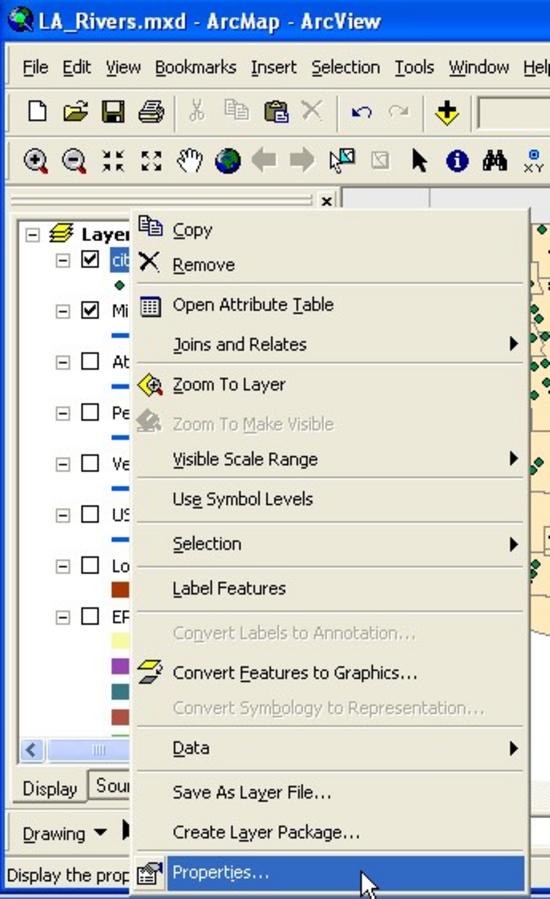Open the Bookmarks menu
This screenshot has height=899, width=550.
196,68
